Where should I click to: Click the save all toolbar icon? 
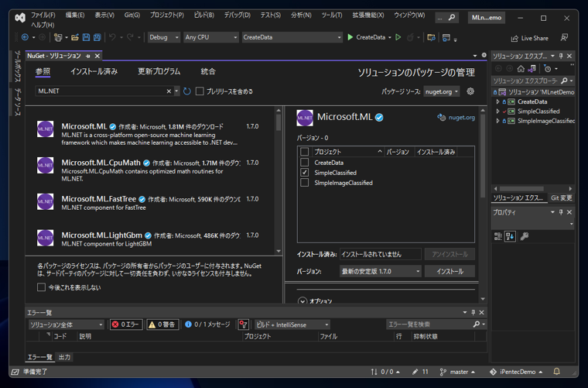[97, 37]
